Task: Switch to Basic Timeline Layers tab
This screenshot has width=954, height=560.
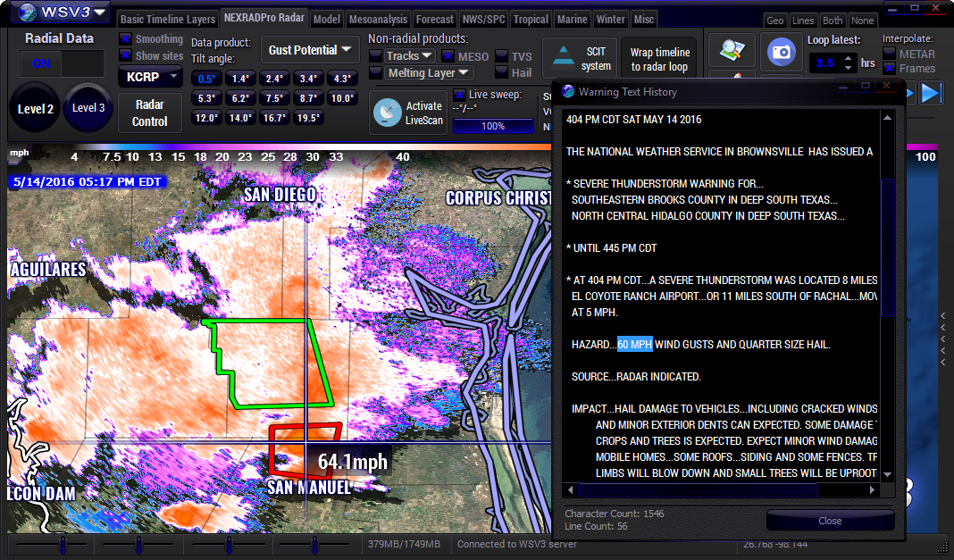Action: pos(168,20)
